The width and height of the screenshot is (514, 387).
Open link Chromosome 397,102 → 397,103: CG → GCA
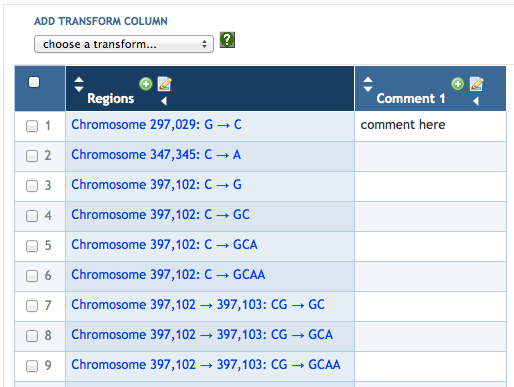point(202,335)
